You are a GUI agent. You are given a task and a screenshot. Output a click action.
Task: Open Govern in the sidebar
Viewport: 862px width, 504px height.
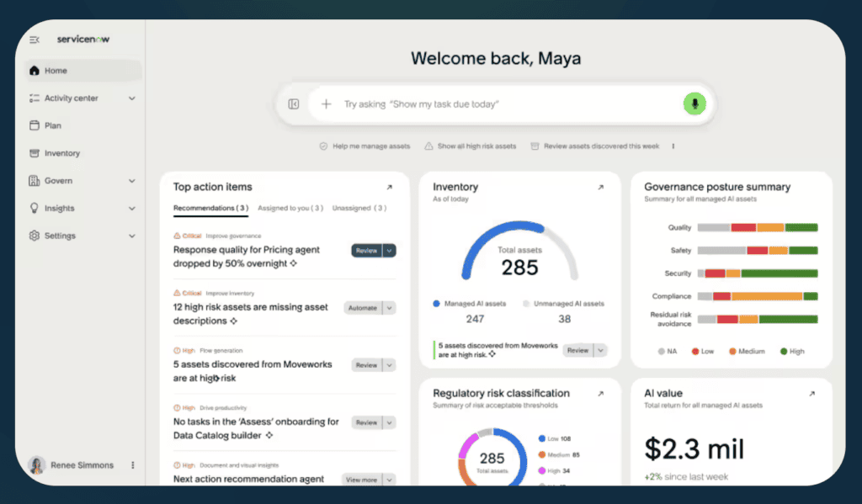tap(58, 180)
